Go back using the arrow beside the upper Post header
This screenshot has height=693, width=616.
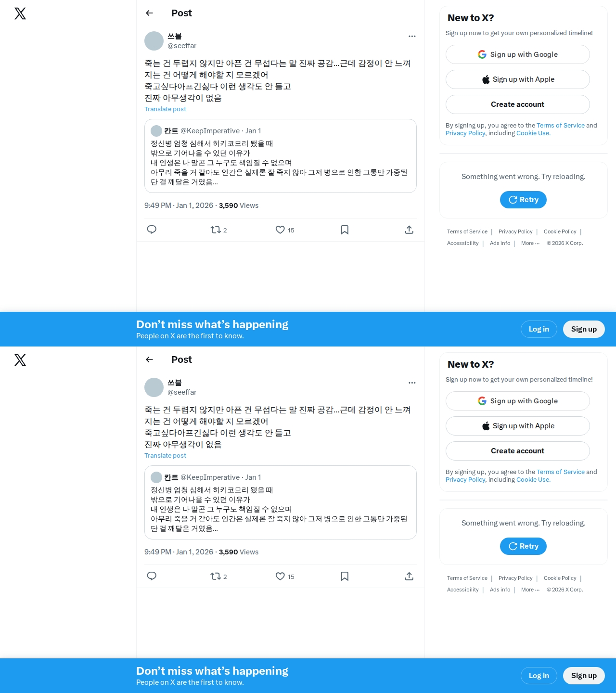click(149, 13)
